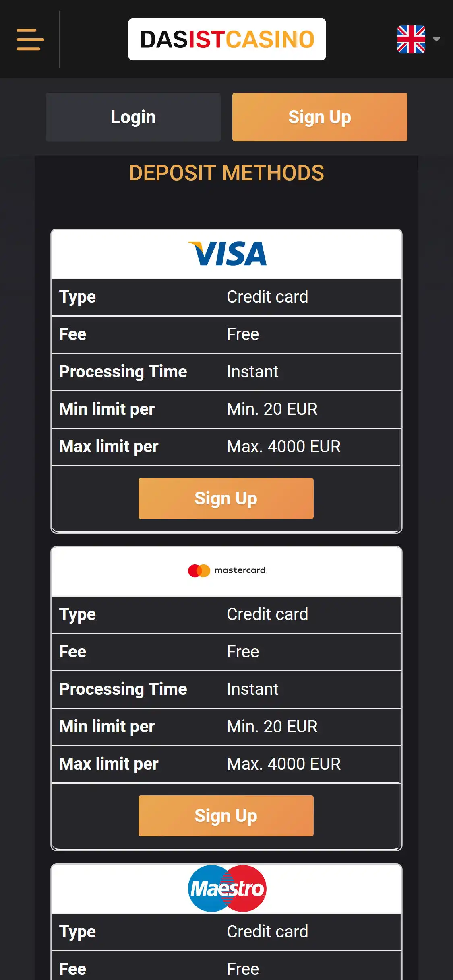The height and width of the screenshot is (980, 453).
Task: Click VISA Max. 4000 EUR value
Action: click(284, 447)
